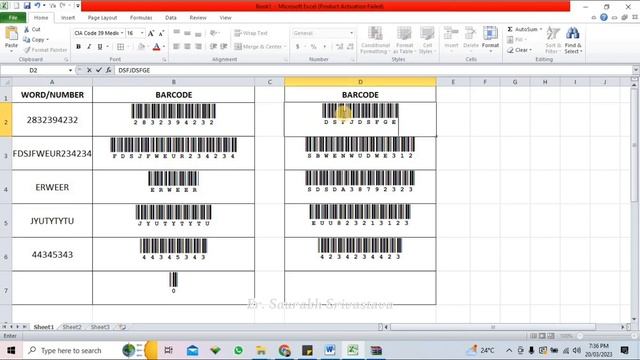Open the Format cells menu

tap(490, 38)
